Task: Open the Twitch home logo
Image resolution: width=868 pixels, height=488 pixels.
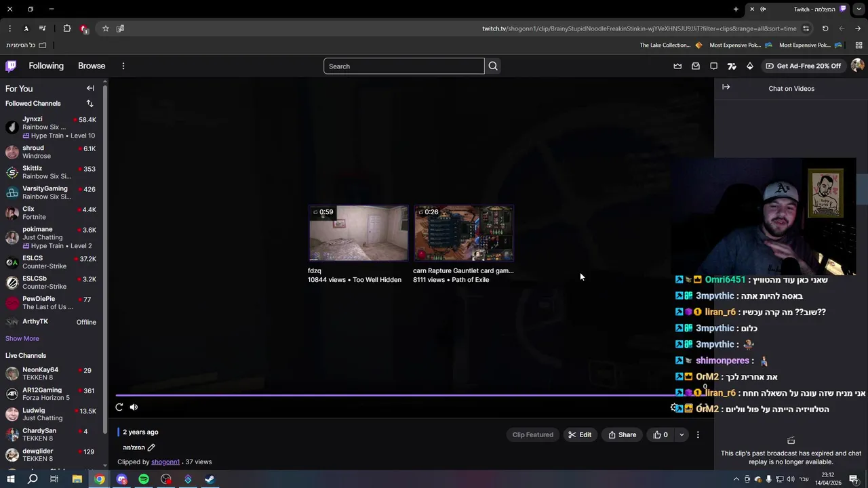Action: coord(11,66)
